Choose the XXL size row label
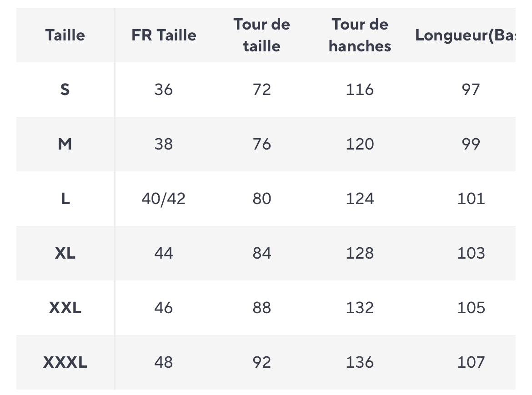Viewport: 532px width, 395px height. pos(65,308)
